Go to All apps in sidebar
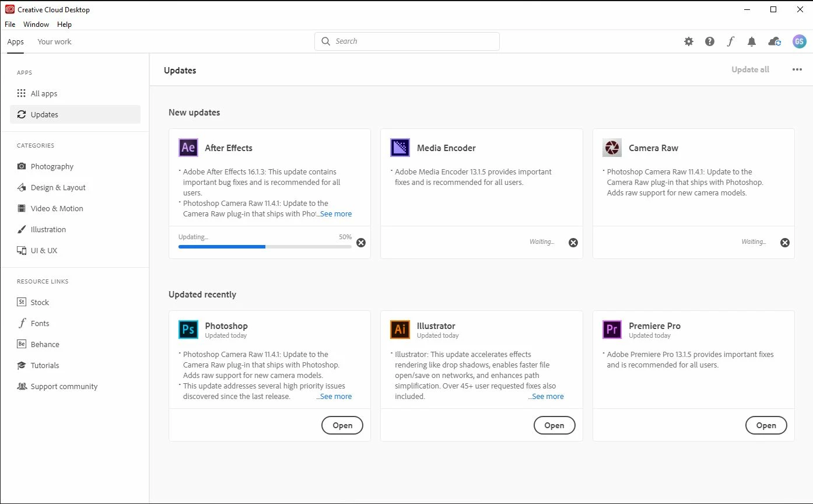 75,93
